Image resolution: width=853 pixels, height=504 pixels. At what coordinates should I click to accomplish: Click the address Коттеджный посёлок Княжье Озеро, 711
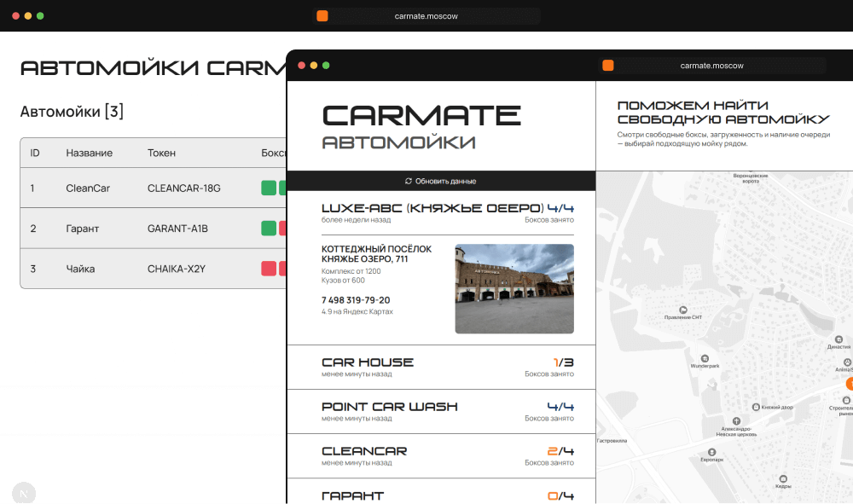click(x=376, y=254)
